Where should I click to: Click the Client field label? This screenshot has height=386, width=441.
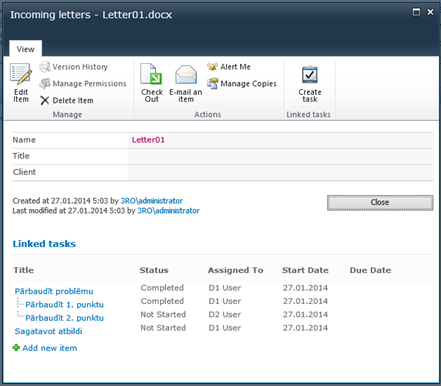point(24,172)
